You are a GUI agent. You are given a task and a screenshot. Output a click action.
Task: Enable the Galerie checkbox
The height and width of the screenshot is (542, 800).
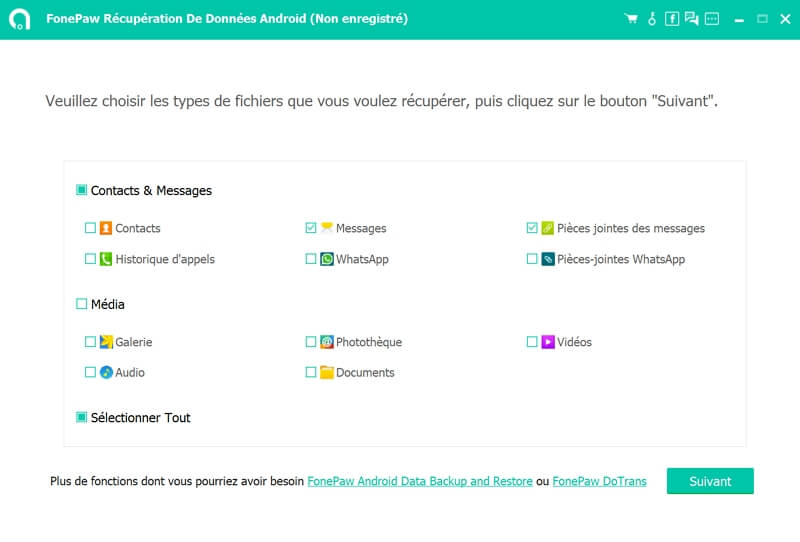coord(90,341)
